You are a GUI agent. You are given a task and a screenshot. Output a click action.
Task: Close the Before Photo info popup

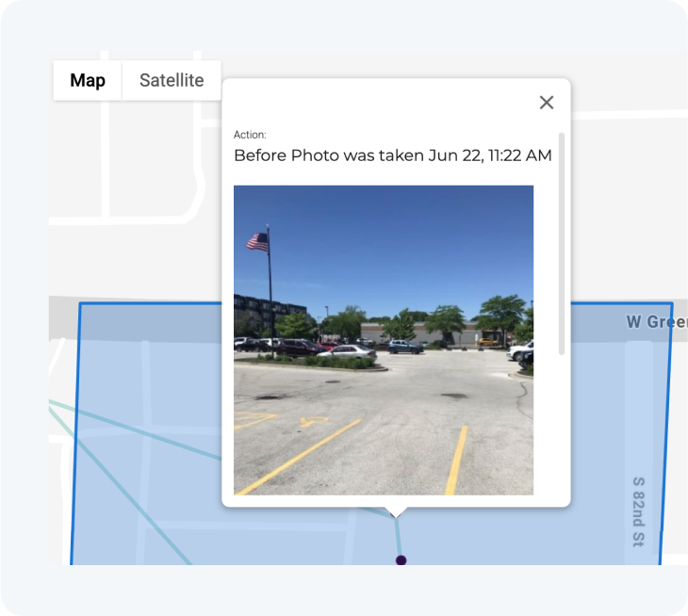(x=547, y=103)
